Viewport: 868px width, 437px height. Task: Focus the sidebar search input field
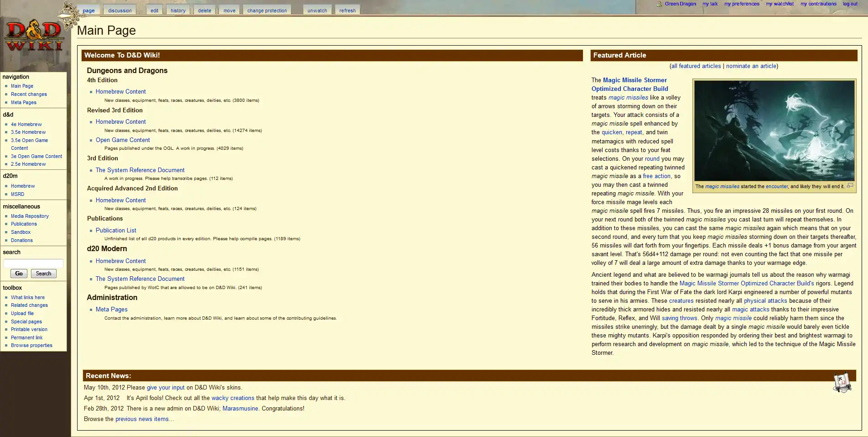click(x=33, y=263)
